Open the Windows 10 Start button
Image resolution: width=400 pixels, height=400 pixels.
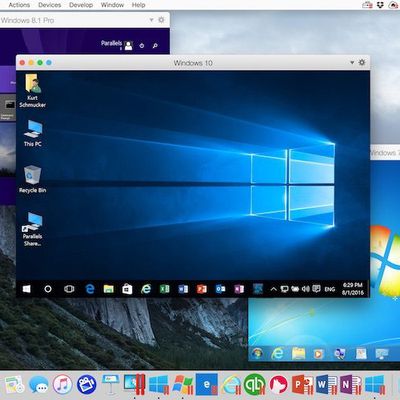click(27, 289)
